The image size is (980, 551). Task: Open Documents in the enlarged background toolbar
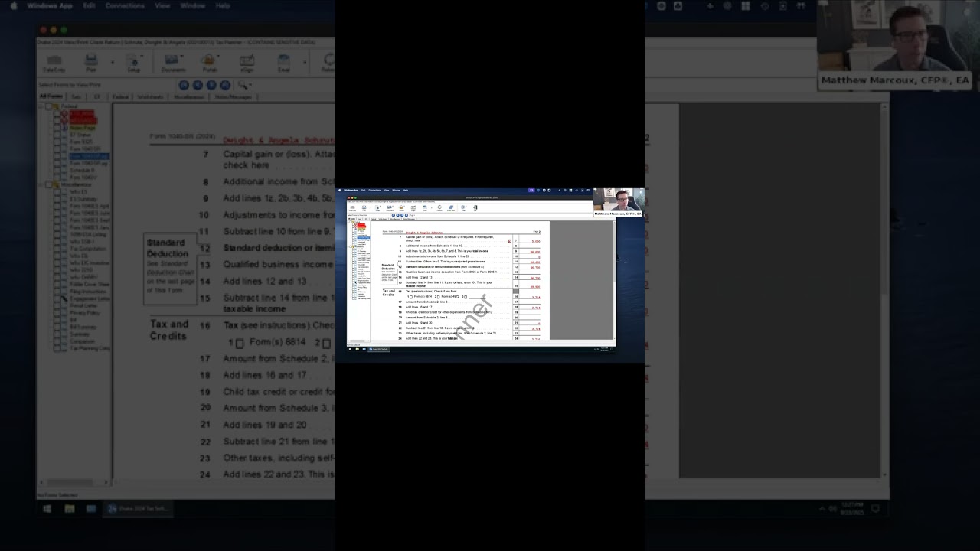point(173,63)
